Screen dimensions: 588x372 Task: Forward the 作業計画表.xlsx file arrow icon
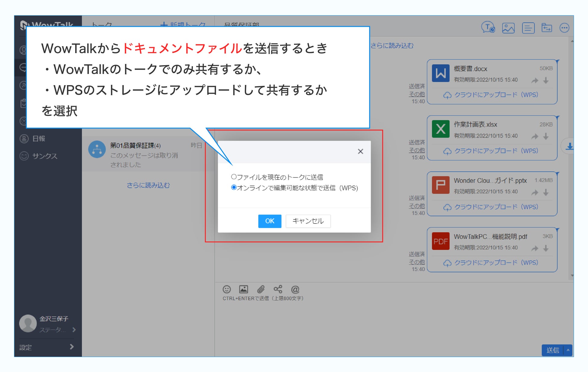(535, 136)
